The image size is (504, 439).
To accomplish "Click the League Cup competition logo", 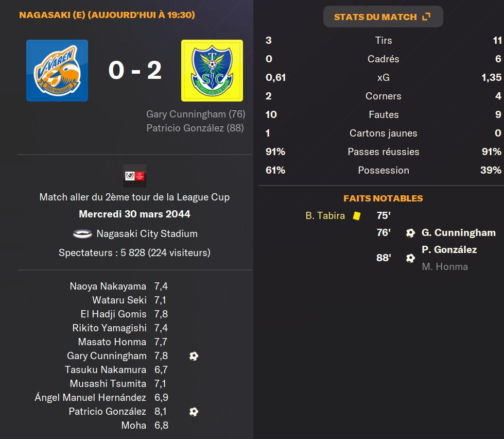I will point(134,176).
